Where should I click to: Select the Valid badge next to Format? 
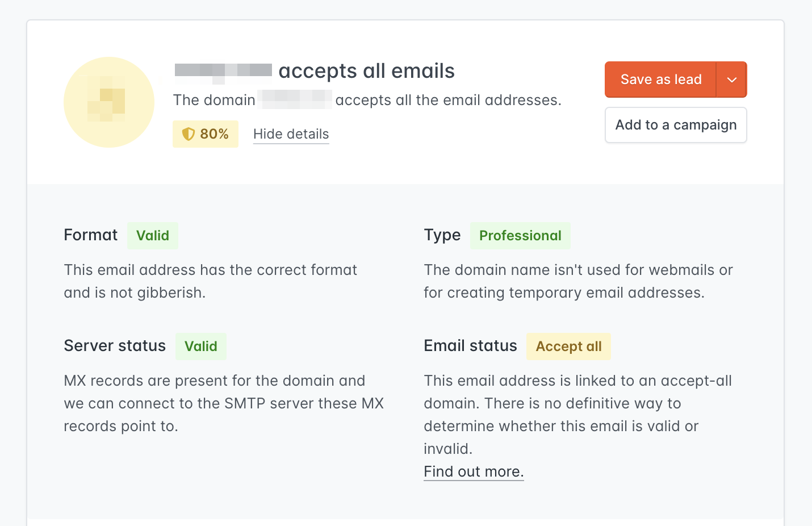pyautogui.click(x=152, y=235)
